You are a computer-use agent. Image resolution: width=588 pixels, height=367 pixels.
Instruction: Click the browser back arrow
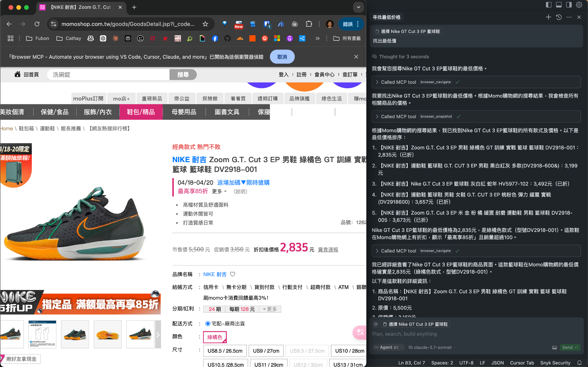tap(9, 24)
